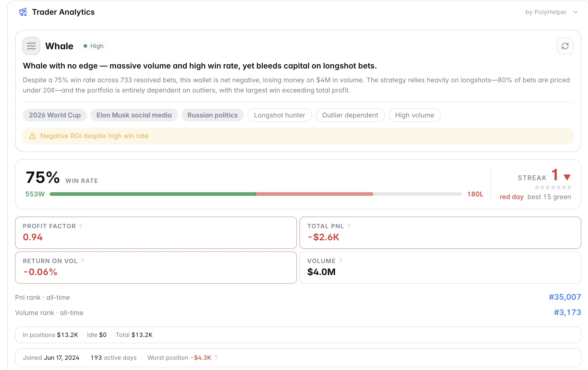Collapse panel via PolyHelper chevron
This screenshot has width=588, height=370.
tap(575, 12)
